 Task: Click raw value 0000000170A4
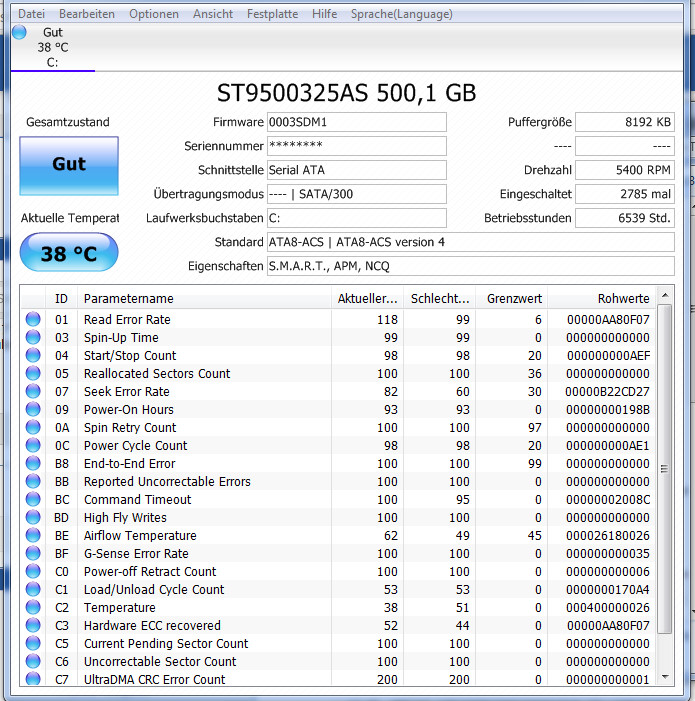[x=607, y=589]
